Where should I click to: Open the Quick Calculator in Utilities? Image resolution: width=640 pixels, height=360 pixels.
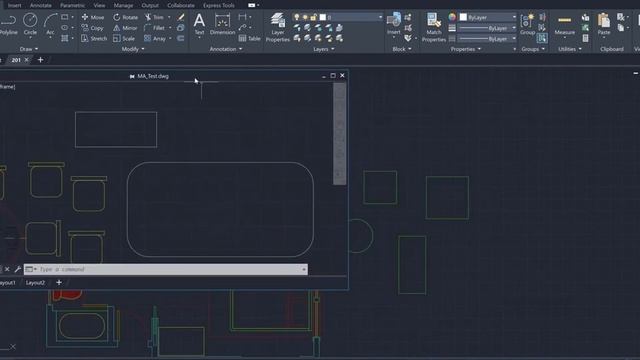tap(585, 38)
